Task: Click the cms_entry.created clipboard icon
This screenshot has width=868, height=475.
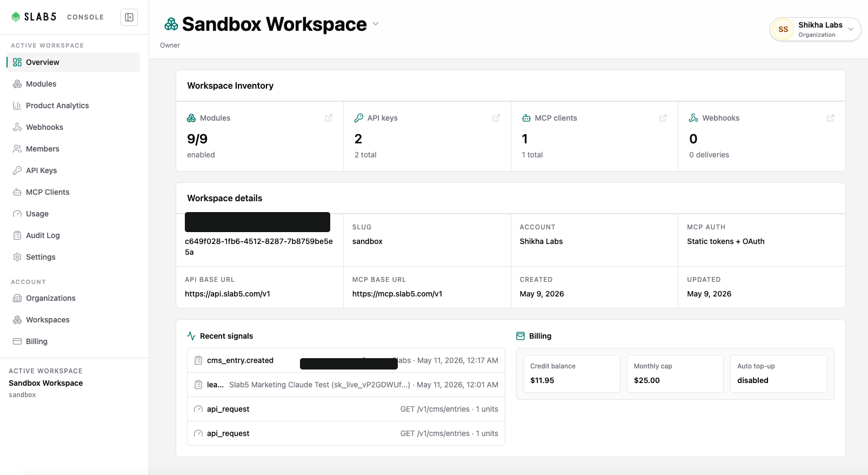Action: coord(198,360)
